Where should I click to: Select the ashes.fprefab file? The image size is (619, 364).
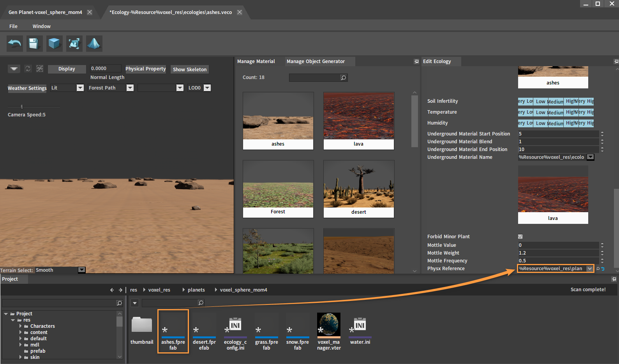point(173,331)
